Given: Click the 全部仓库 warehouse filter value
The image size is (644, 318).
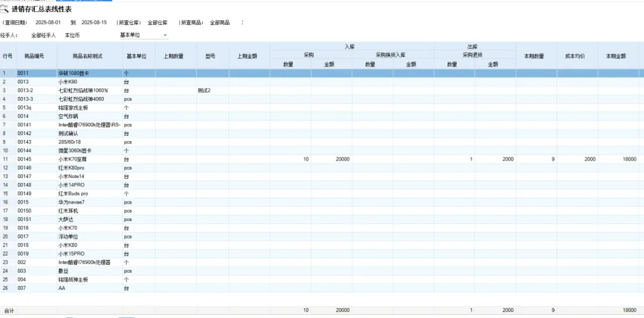Looking at the screenshot, I should (157, 23).
